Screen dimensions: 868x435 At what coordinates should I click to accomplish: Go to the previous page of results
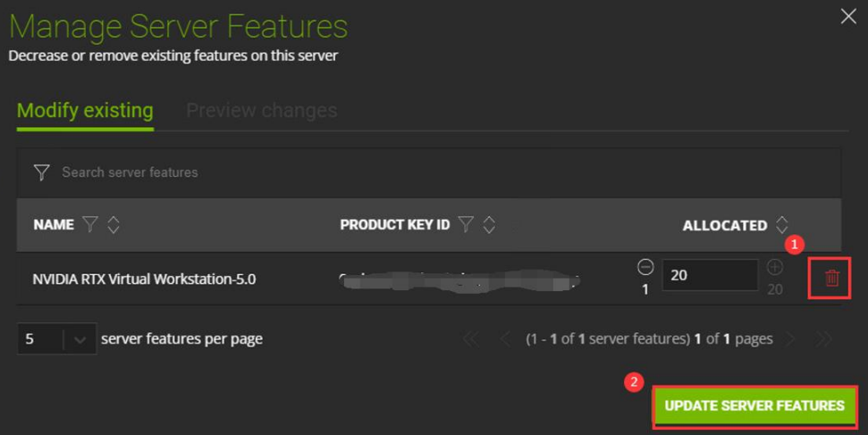[505, 339]
